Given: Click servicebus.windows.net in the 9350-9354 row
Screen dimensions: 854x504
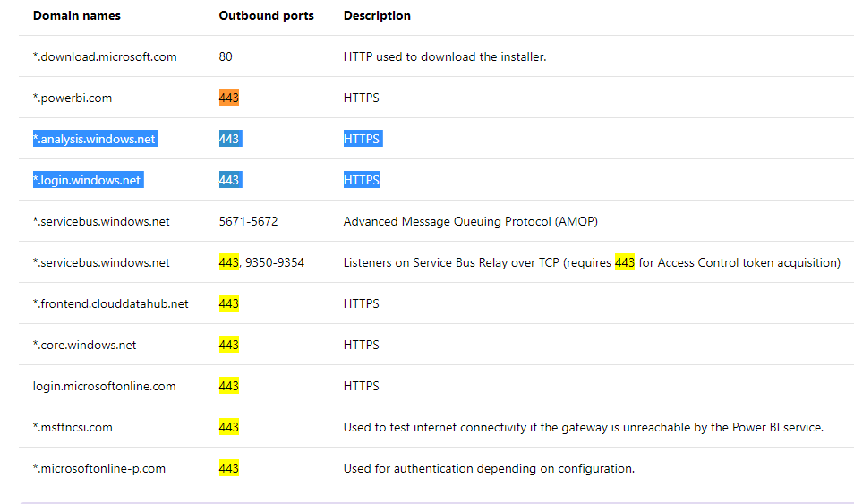Looking at the screenshot, I should coord(101,262).
